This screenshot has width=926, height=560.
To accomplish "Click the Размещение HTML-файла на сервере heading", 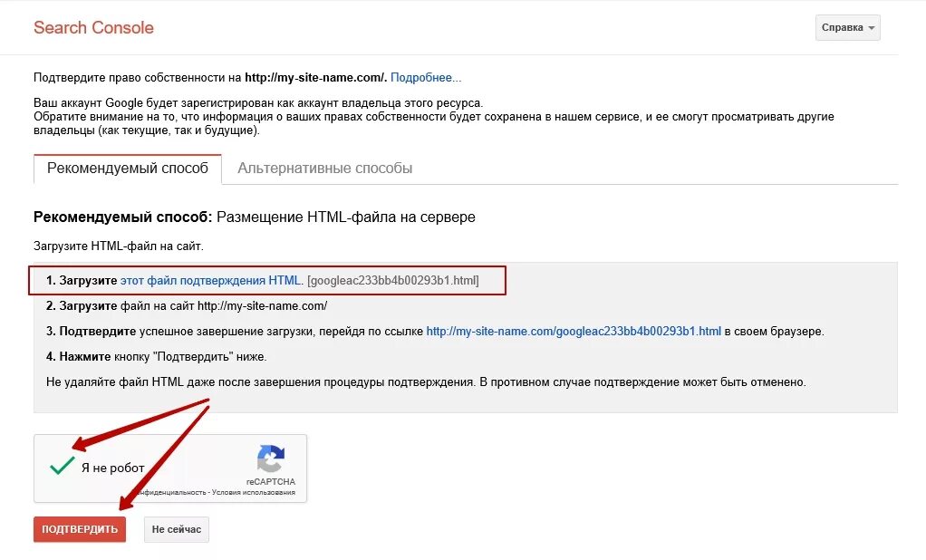I will click(346, 217).
